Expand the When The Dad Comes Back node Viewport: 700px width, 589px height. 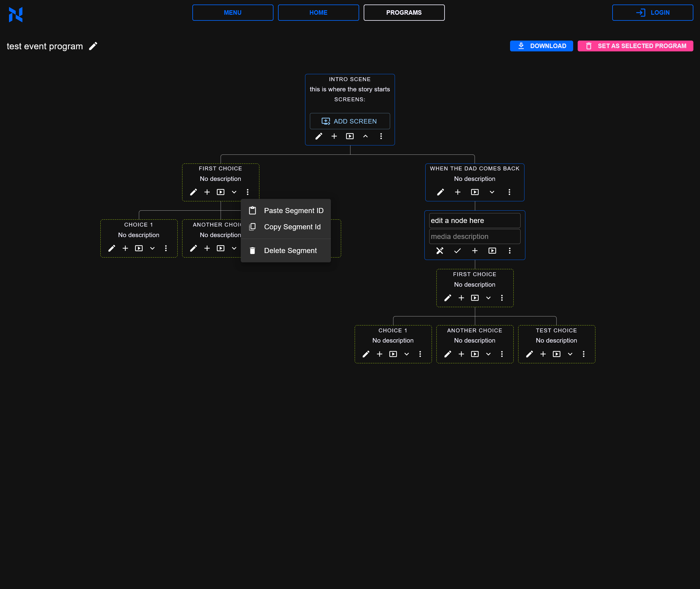pyautogui.click(x=492, y=192)
